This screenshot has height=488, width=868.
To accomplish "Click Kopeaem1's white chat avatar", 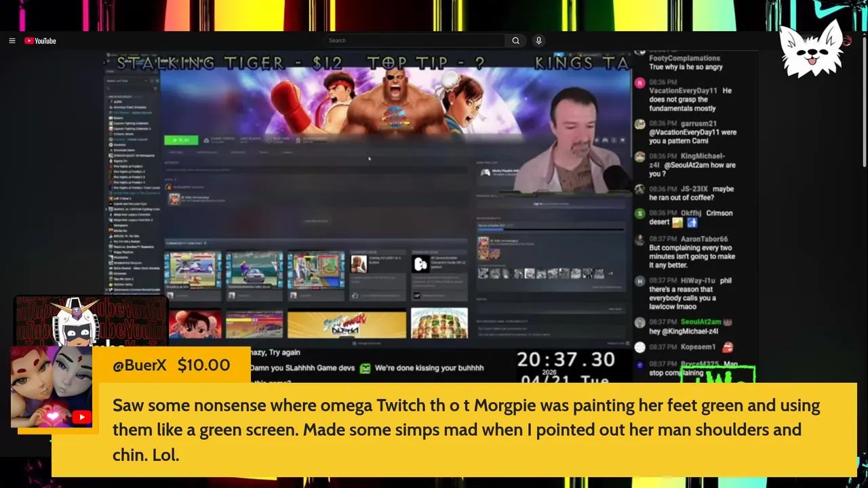I will coord(640,347).
